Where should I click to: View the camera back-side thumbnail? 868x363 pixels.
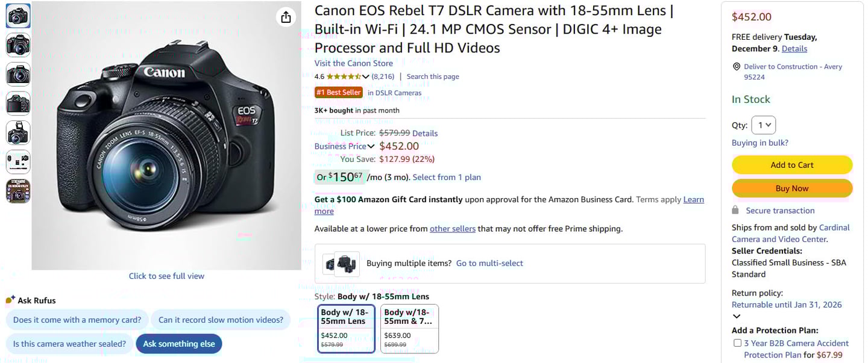(x=18, y=104)
